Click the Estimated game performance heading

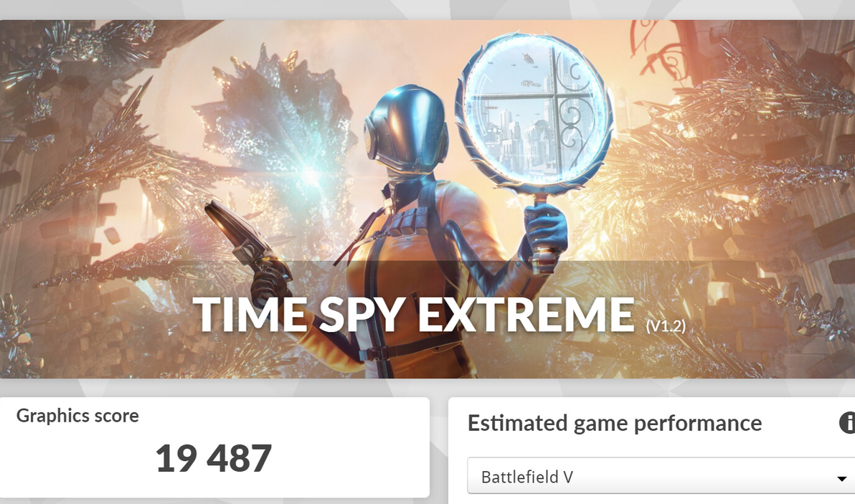coord(615,423)
